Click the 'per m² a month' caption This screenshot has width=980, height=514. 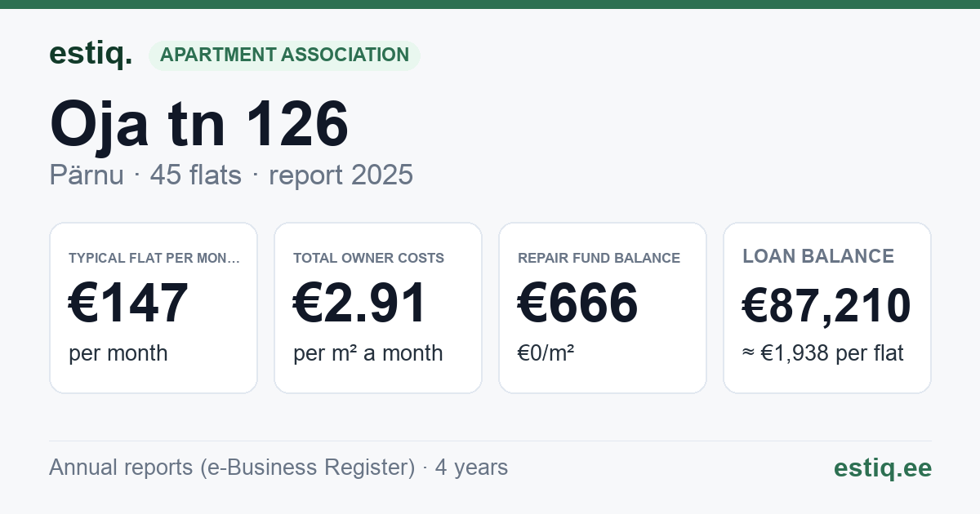(368, 353)
